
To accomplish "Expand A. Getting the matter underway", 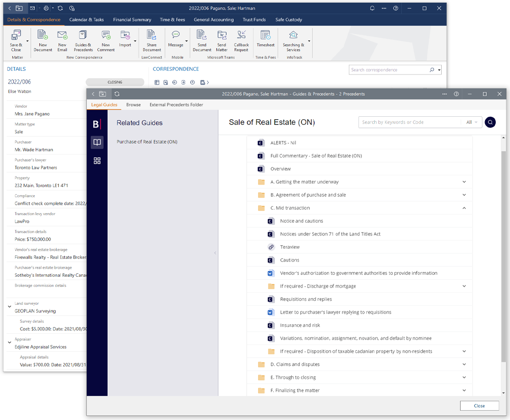I will click(x=464, y=182).
